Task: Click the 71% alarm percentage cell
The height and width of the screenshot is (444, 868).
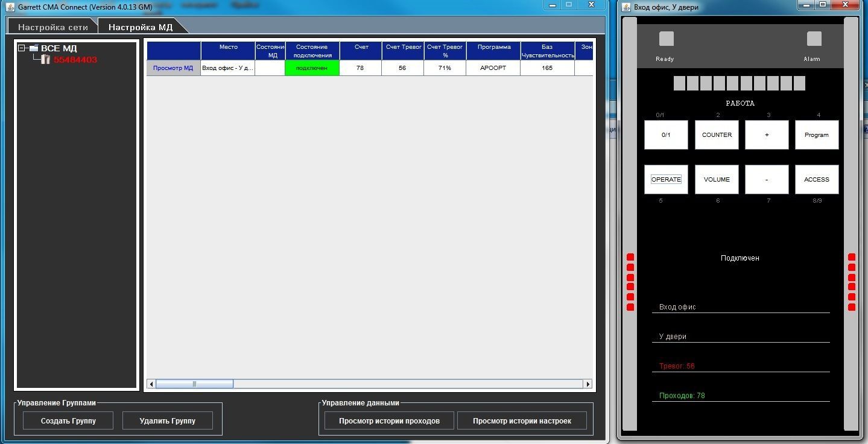Action: click(x=445, y=68)
